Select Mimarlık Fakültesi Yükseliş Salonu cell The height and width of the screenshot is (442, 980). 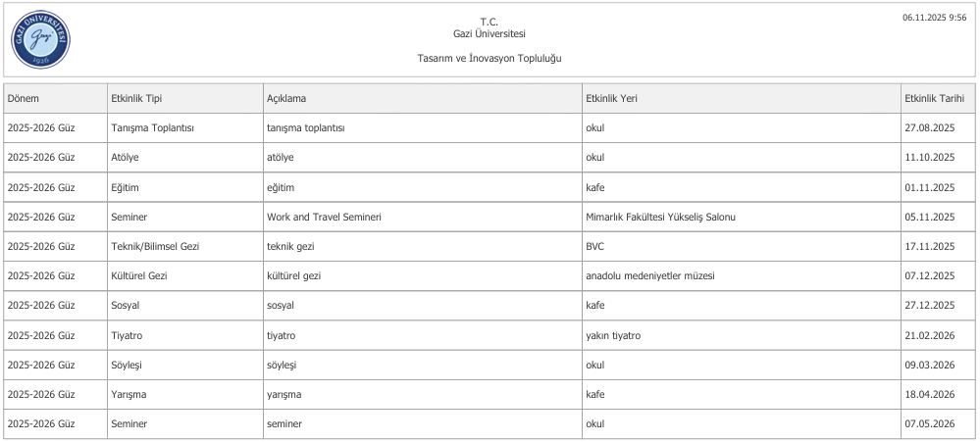659,217
